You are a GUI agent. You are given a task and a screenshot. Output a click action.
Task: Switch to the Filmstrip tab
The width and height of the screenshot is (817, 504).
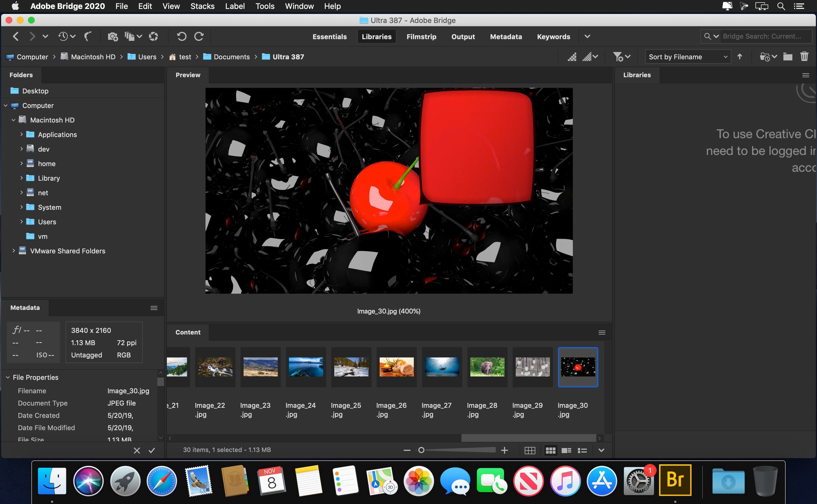click(421, 36)
